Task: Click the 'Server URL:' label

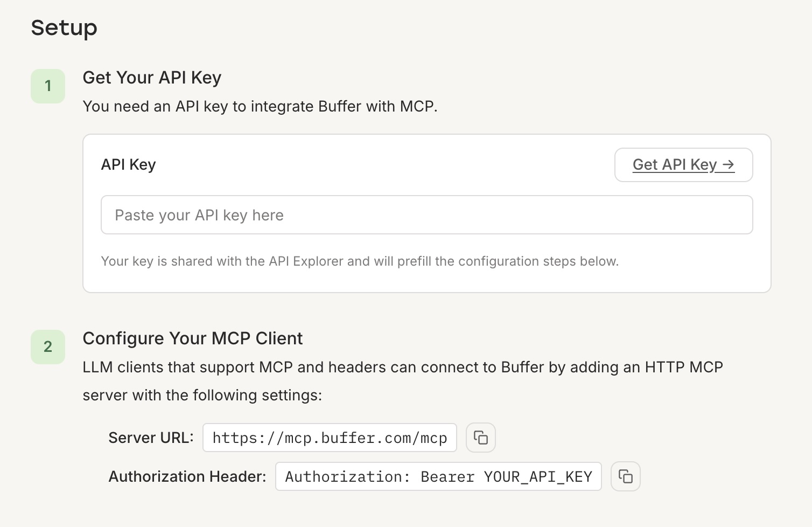Action: click(x=151, y=438)
